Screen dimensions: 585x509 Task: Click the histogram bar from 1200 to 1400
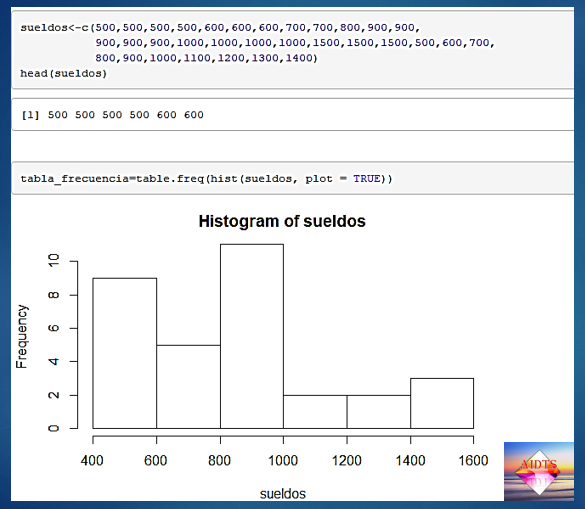coord(379,412)
